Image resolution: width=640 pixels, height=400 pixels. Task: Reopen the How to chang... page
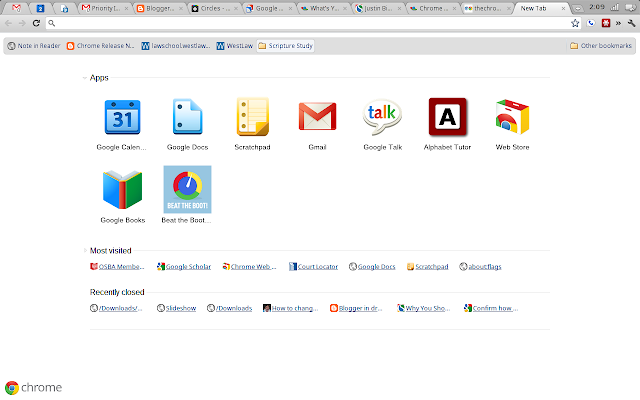pyautogui.click(x=291, y=308)
